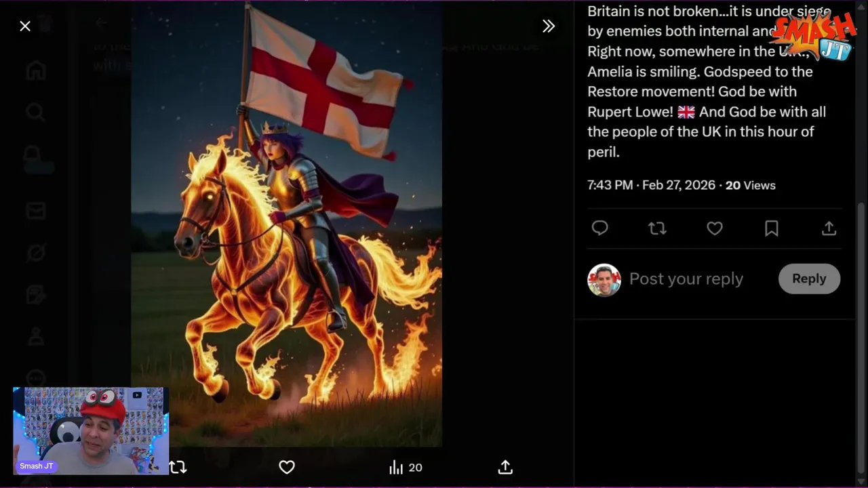Click the Smash JT logo in the corner

[x=814, y=35]
